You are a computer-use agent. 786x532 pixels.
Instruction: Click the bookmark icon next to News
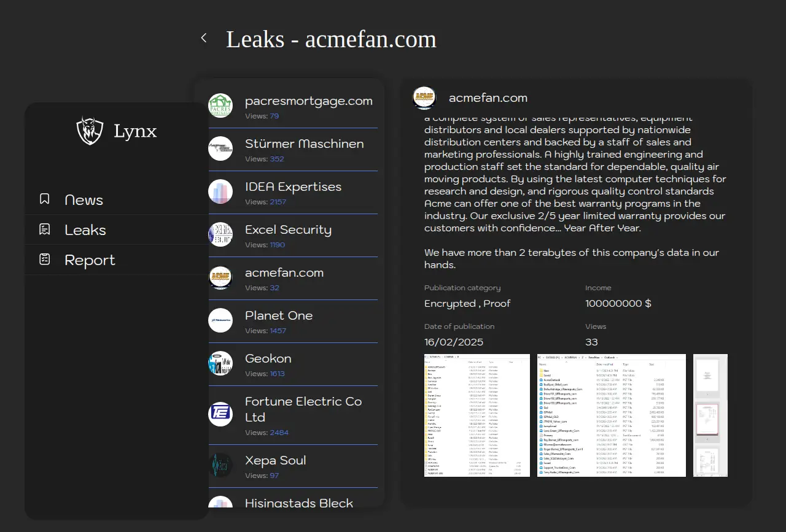[x=45, y=199]
